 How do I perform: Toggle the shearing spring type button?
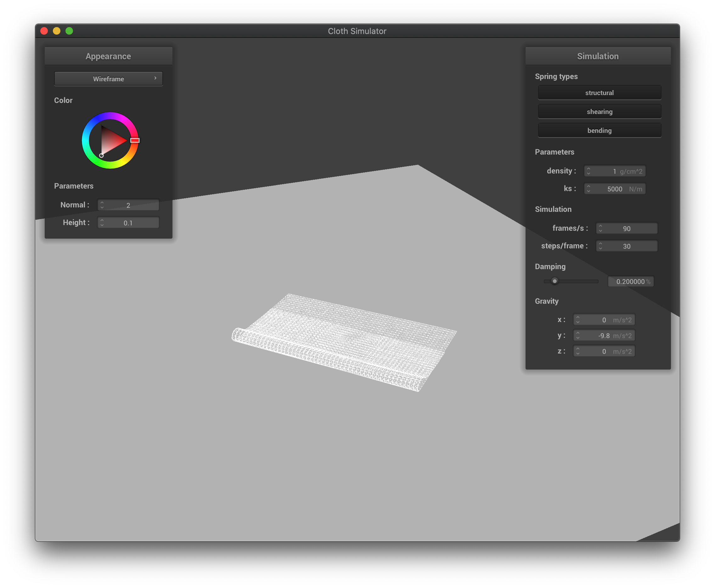click(599, 111)
